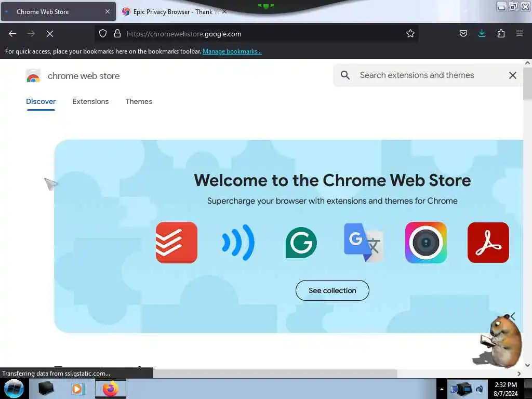This screenshot has height=399, width=532.
Task: Click the chrome web store title text
Action: pyautogui.click(x=84, y=76)
